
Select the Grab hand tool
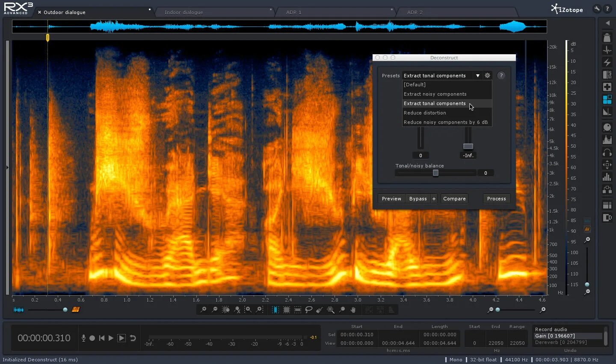[353, 310]
